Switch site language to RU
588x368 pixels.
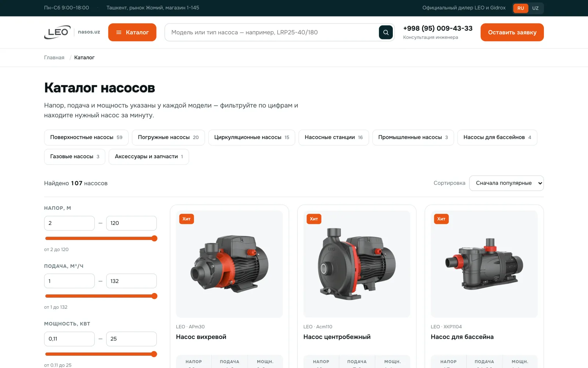coord(521,8)
